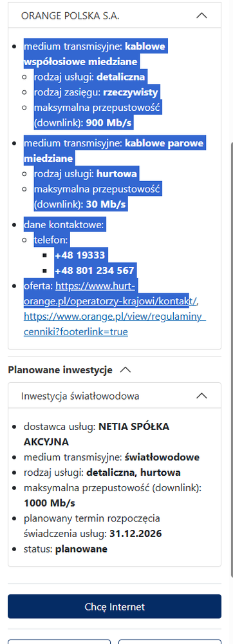This screenshot has width=233, height=644.
Task: Click the value 900 Mb/s
Action: coord(109,122)
